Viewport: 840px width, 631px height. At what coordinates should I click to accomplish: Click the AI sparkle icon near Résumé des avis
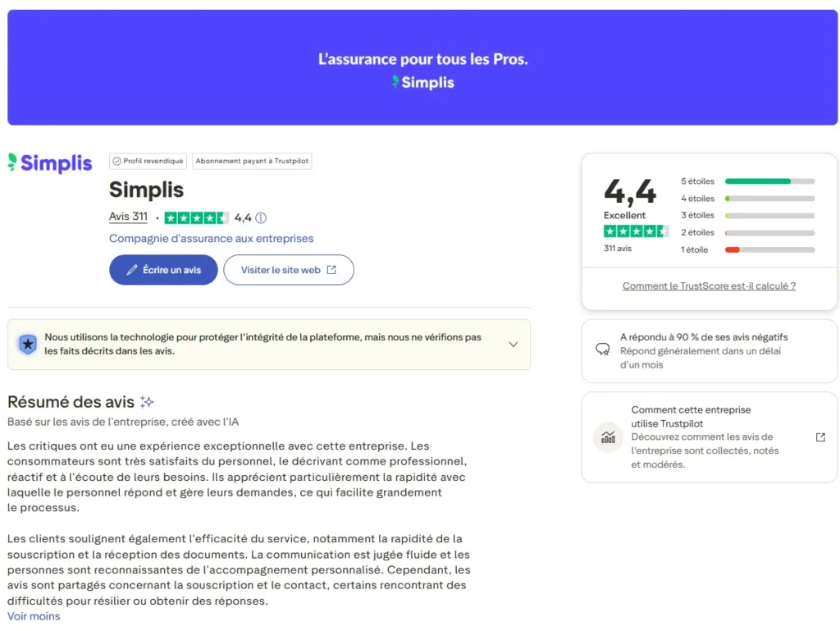[147, 402]
